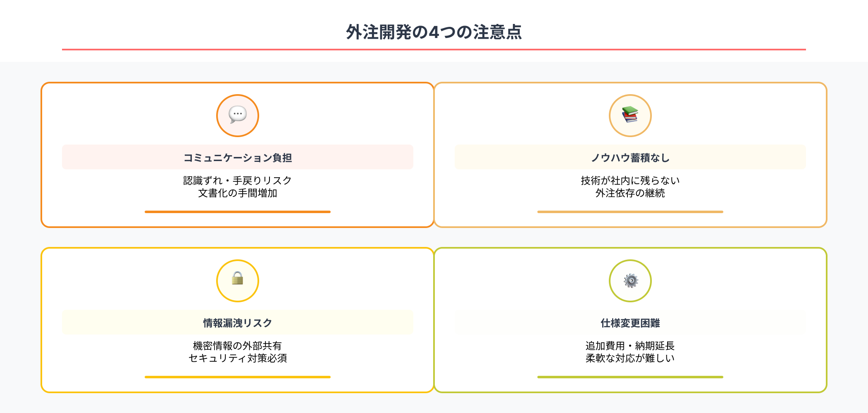Click the speech bubble communication icon
Image resolution: width=868 pixels, height=413 pixels.
click(x=238, y=115)
